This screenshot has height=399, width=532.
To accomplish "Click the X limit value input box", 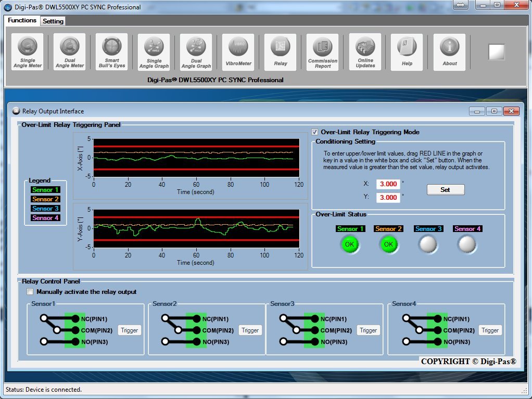I will coord(388,184).
